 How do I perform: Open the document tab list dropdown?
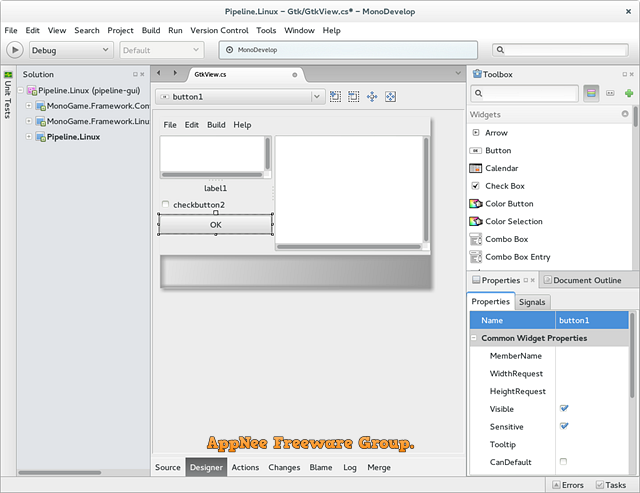coord(458,73)
